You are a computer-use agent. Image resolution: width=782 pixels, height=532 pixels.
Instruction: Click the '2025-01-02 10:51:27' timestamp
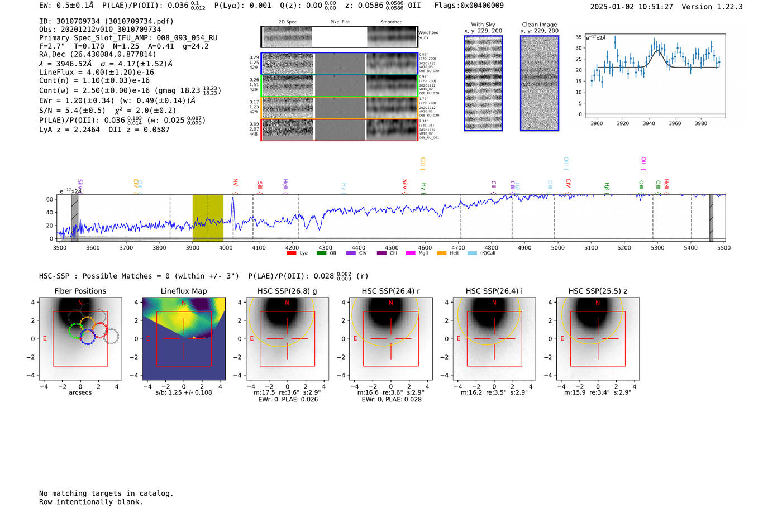coord(631,7)
